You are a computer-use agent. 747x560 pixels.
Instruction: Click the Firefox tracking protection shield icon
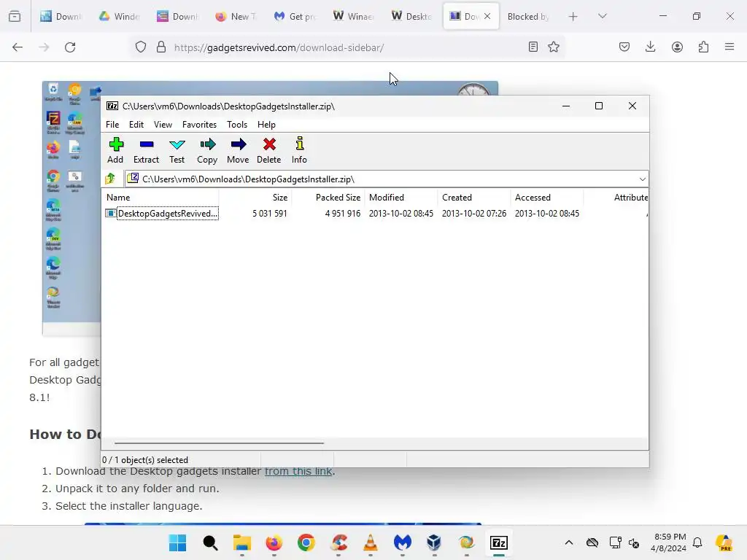[141, 47]
